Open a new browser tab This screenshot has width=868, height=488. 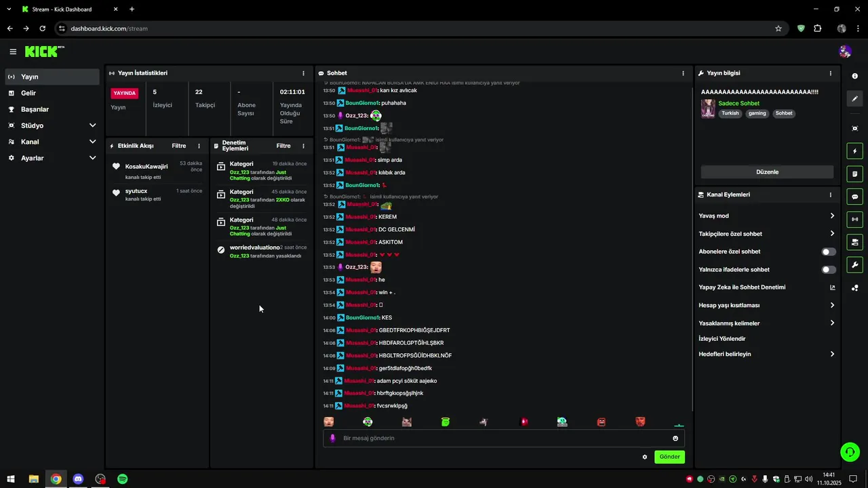click(x=132, y=9)
